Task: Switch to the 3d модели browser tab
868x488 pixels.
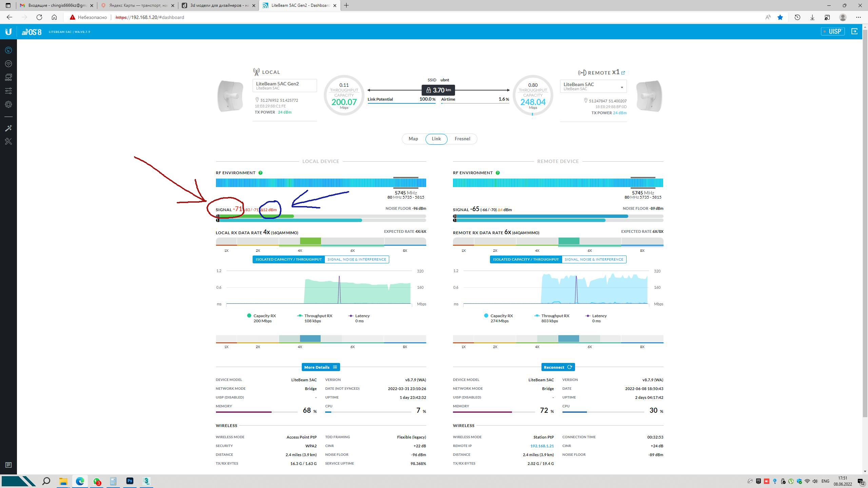Action: (219, 5)
